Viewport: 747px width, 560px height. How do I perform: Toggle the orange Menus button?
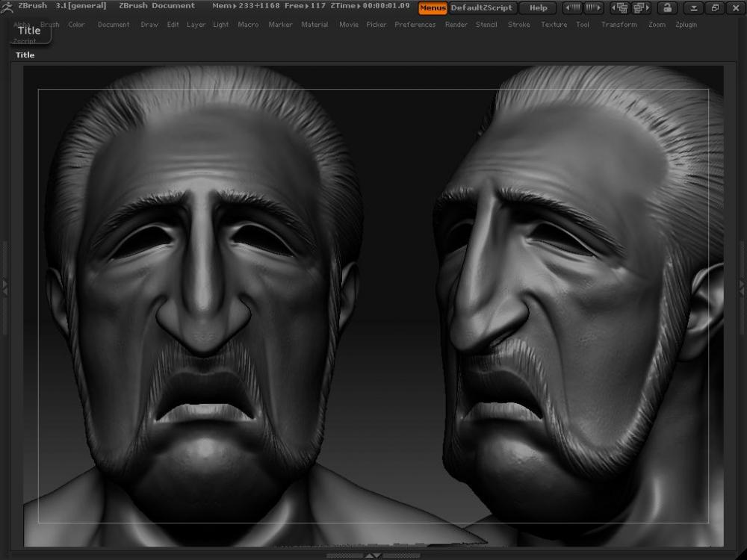click(x=433, y=7)
